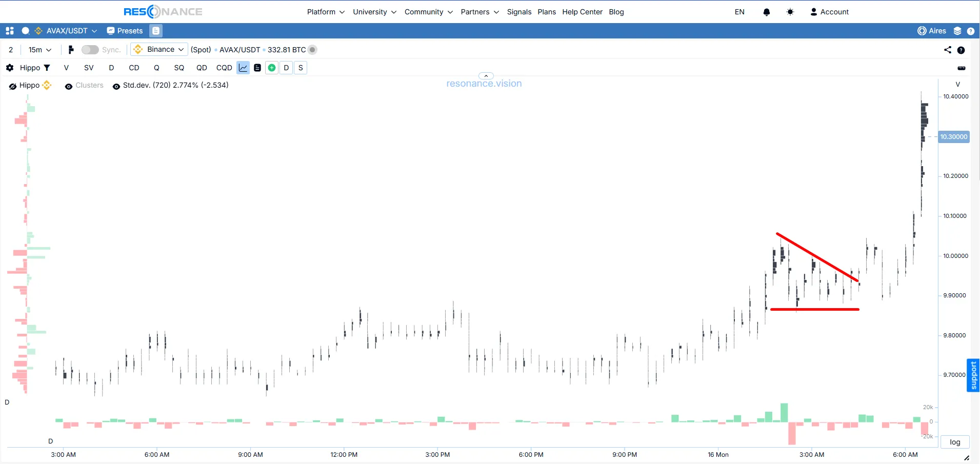Enable the Sync toggle
Image resolution: width=980 pixels, height=464 pixels.
point(89,49)
